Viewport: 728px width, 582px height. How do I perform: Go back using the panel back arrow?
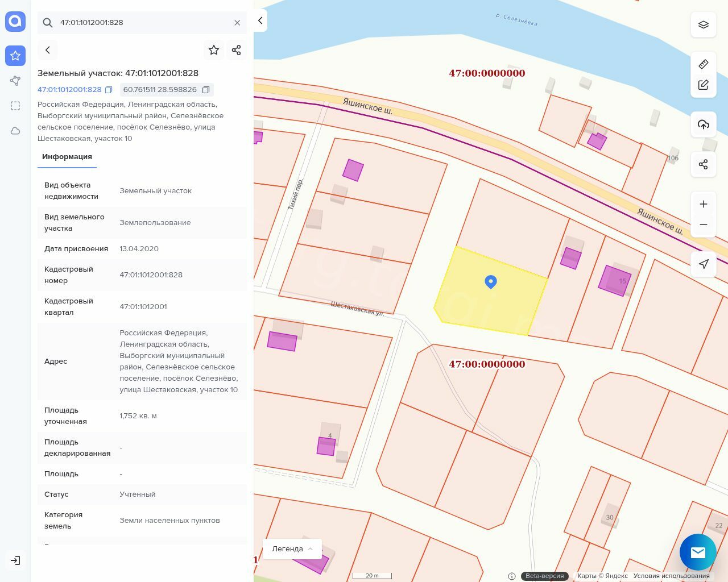click(x=48, y=50)
